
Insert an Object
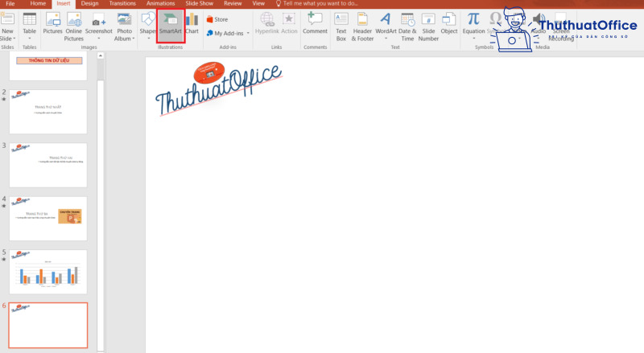click(x=449, y=24)
